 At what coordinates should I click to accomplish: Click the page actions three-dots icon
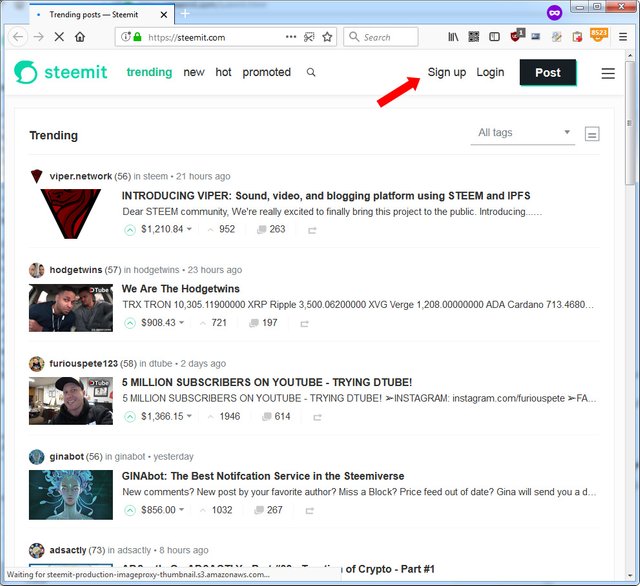pyautogui.click(x=291, y=37)
